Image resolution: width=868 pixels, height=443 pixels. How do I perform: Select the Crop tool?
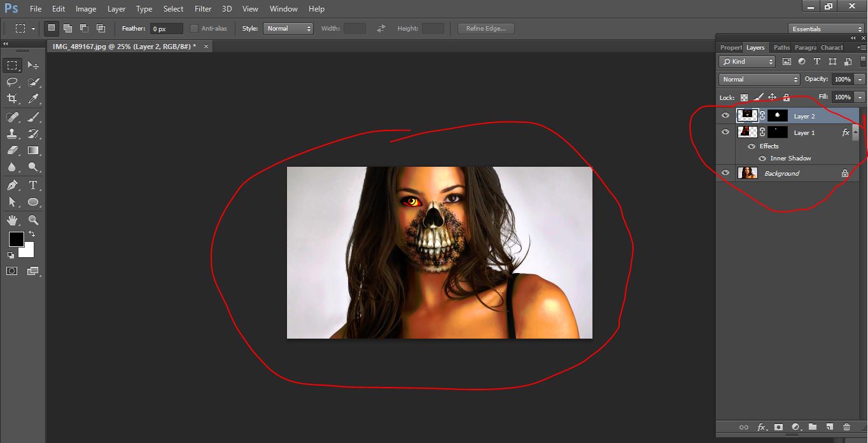pyautogui.click(x=12, y=99)
